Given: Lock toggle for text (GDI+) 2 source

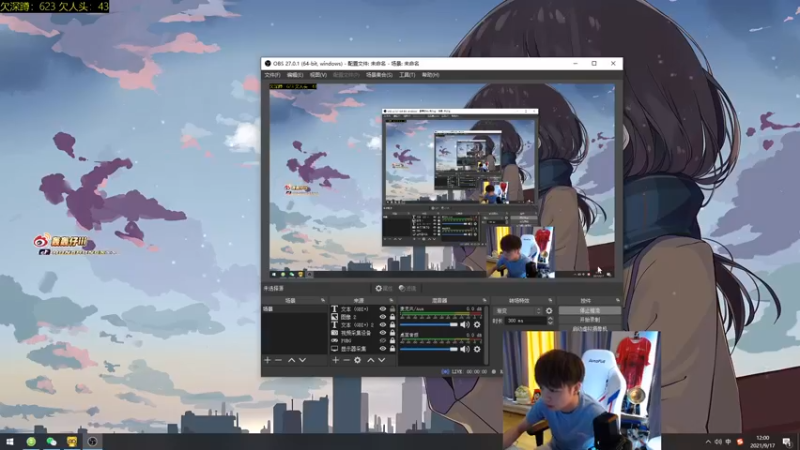Looking at the screenshot, I should [392, 325].
